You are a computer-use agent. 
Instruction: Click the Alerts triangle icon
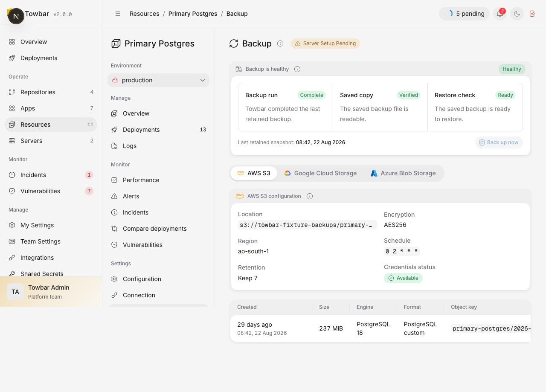coord(114,196)
